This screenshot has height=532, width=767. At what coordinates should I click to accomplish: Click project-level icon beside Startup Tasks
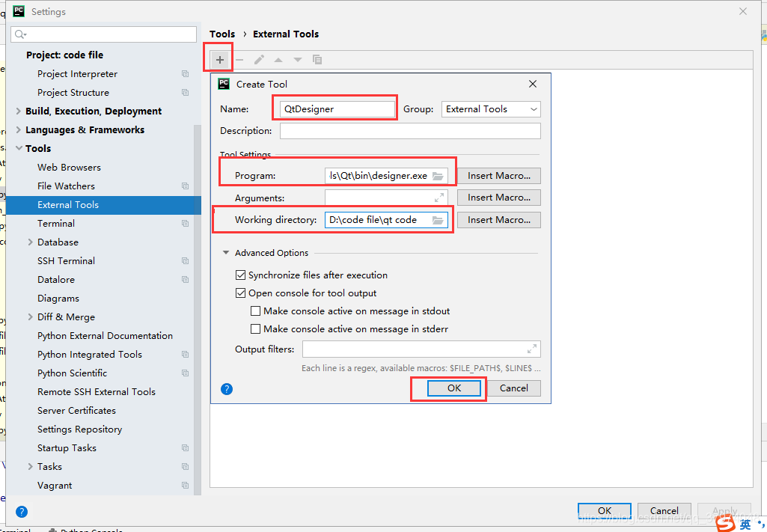coord(185,448)
